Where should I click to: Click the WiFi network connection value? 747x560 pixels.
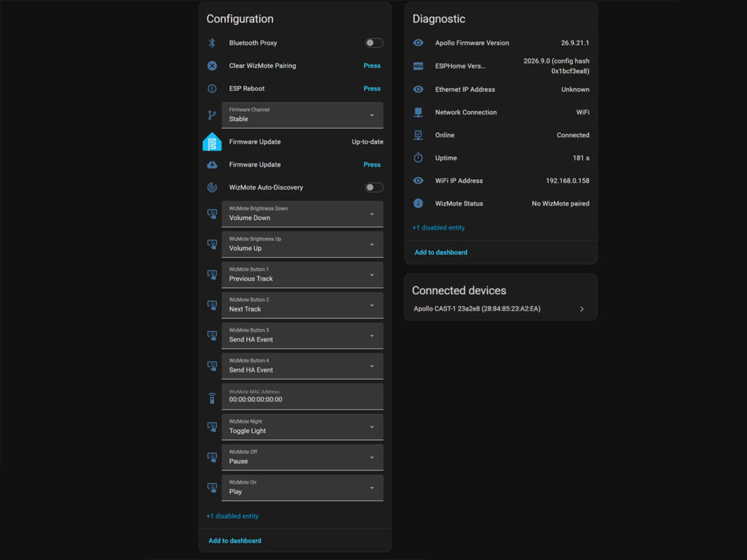point(583,112)
